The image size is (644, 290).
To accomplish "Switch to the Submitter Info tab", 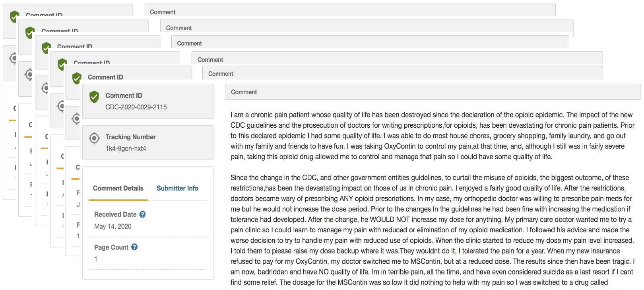I will coord(177,188).
